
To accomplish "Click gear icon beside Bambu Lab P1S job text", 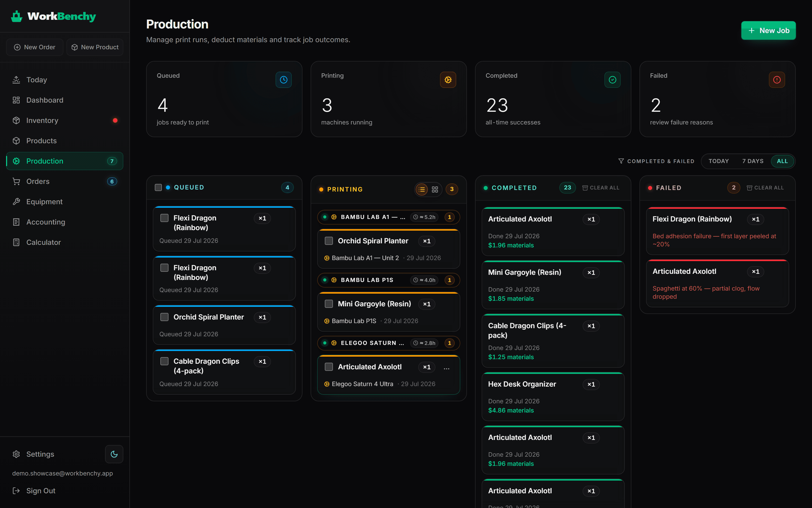I will (327, 321).
